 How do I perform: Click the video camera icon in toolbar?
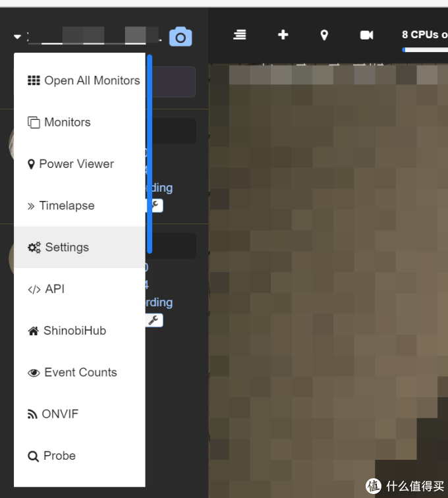pos(366,35)
